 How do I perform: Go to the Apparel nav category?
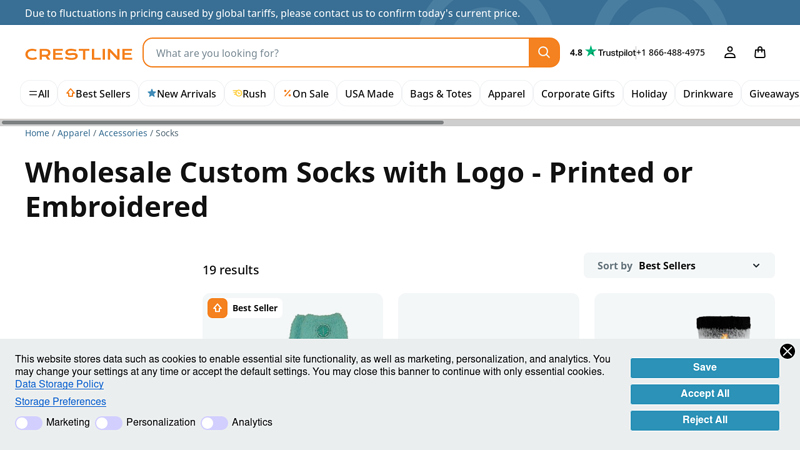506,94
